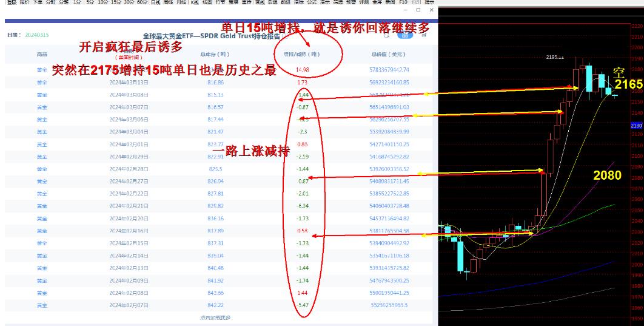Click change value -6.34
This screenshot has height=326, width=644.
click(x=302, y=206)
